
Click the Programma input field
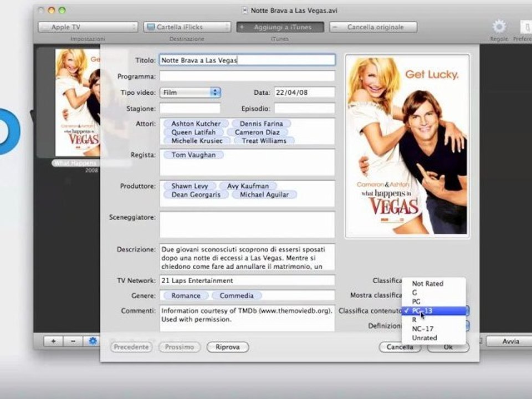(x=247, y=76)
